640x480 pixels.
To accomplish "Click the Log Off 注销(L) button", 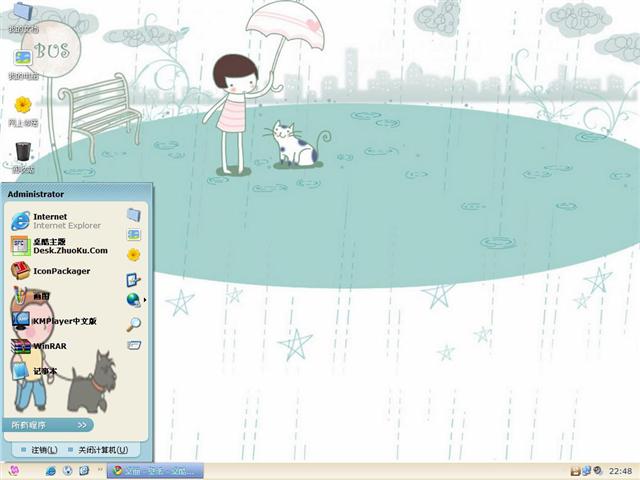I will click(40, 450).
